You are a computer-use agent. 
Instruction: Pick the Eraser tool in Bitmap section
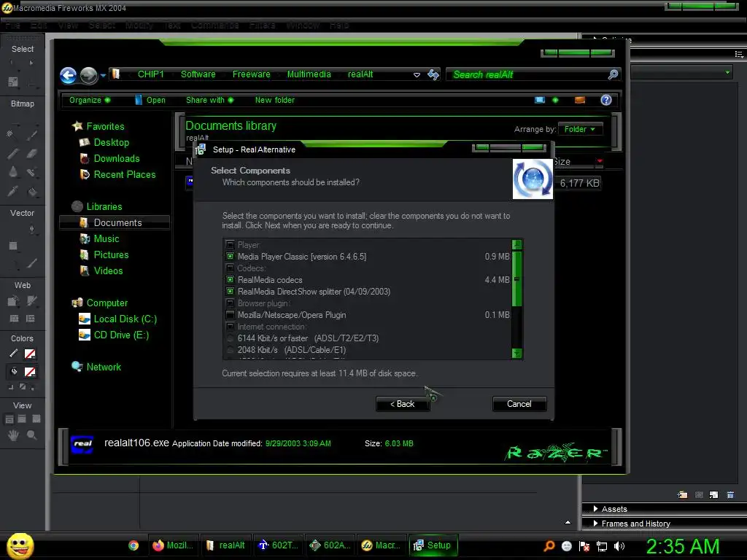point(32,153)
